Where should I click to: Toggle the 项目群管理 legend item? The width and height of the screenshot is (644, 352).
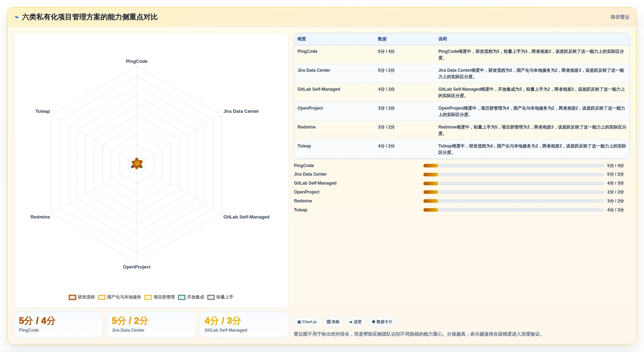[x=160, y=297]
